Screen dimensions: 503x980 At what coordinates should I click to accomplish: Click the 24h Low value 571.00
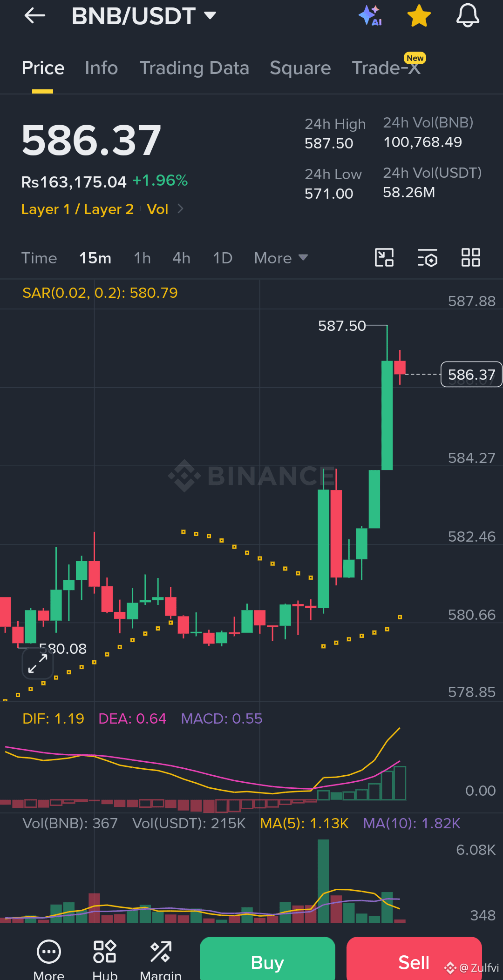pos(329,194)
